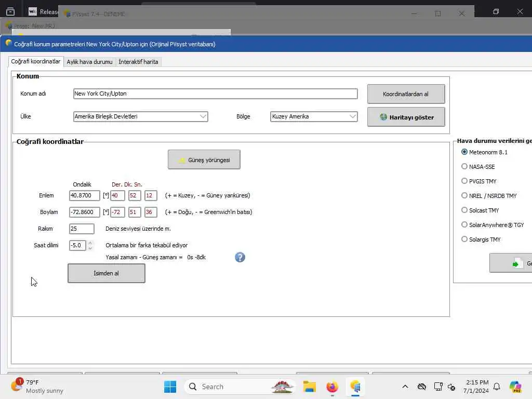The width and height of the screenshot is (532, 399).
Task: Decrease Saat dilimi with down arrow
Action: pos(90,248)
